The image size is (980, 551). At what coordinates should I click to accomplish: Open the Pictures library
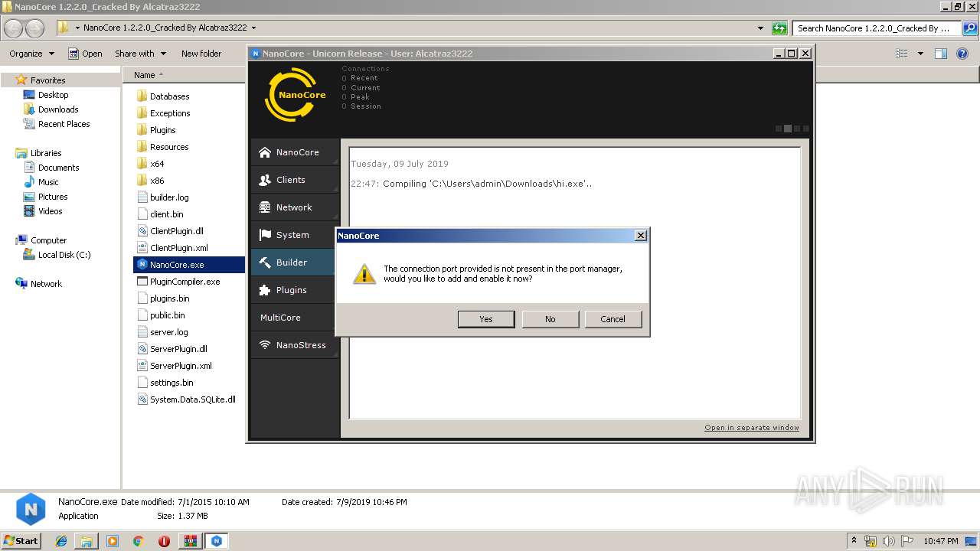(x=46, y=197)
